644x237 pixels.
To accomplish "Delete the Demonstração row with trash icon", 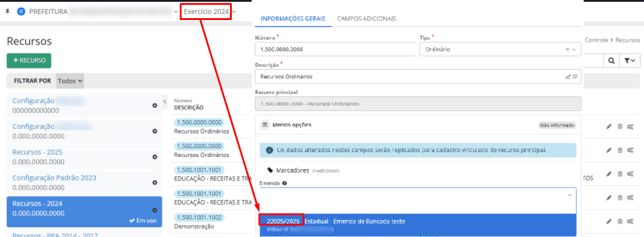I will pyautogui.click(x=620, y=221).
